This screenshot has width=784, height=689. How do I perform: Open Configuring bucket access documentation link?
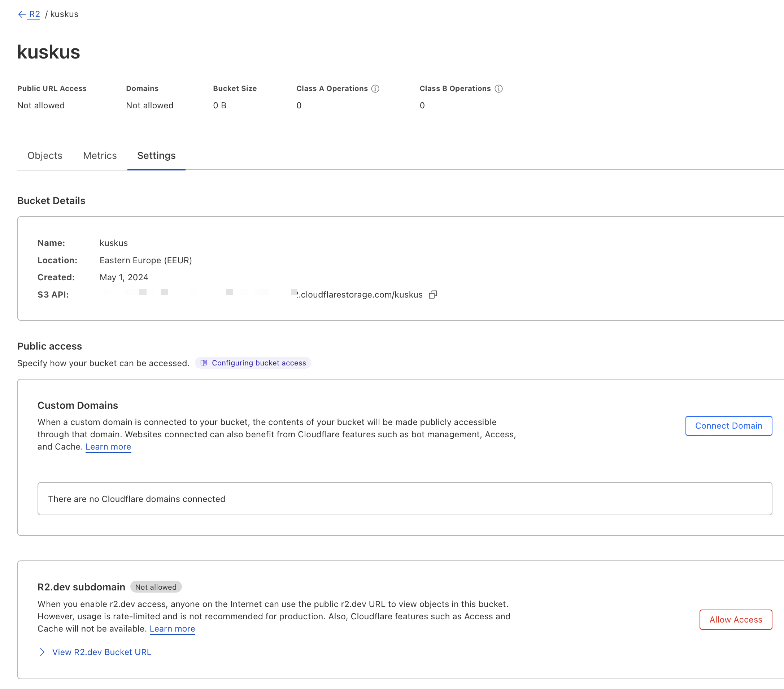(258, 363)
